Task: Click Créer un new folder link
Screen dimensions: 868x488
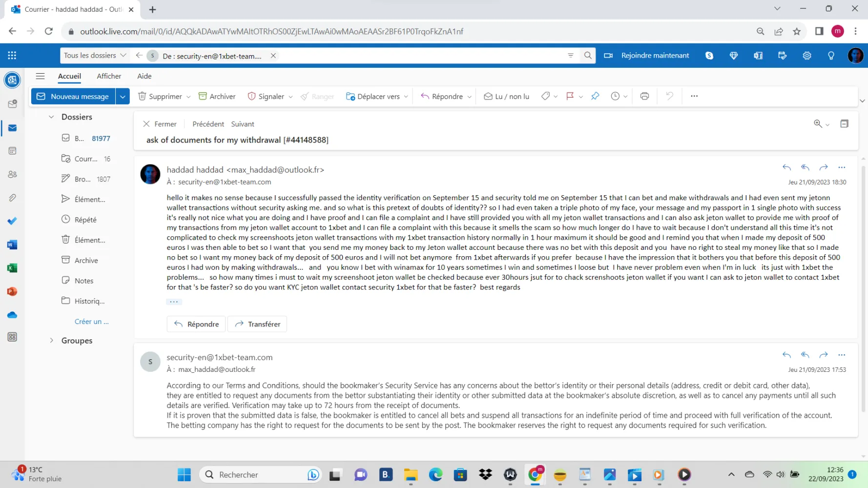Action: (91, 322)
